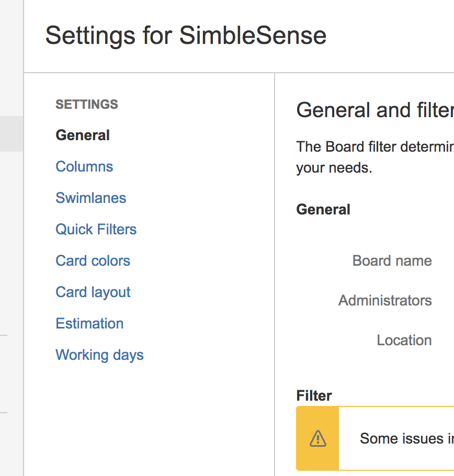Click the yellow warning triangle icon
This screenshot has height=476, width=454.
coord(317,438)
